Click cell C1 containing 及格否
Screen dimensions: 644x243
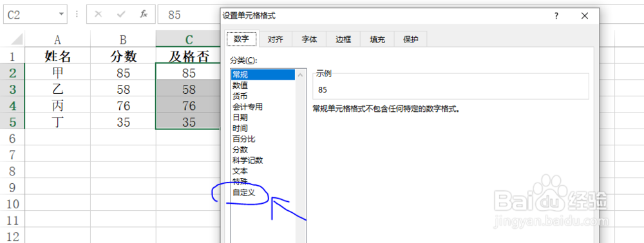pyautogui.click(x=188, y=56)
